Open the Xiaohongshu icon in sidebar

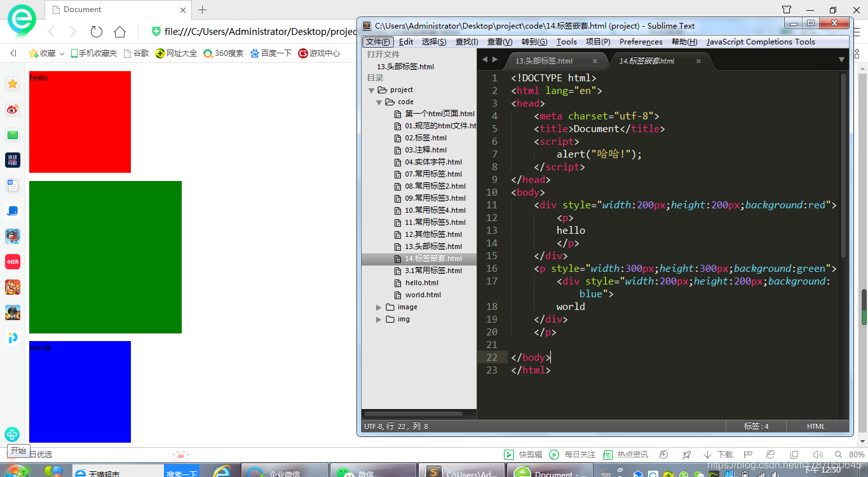13,262
